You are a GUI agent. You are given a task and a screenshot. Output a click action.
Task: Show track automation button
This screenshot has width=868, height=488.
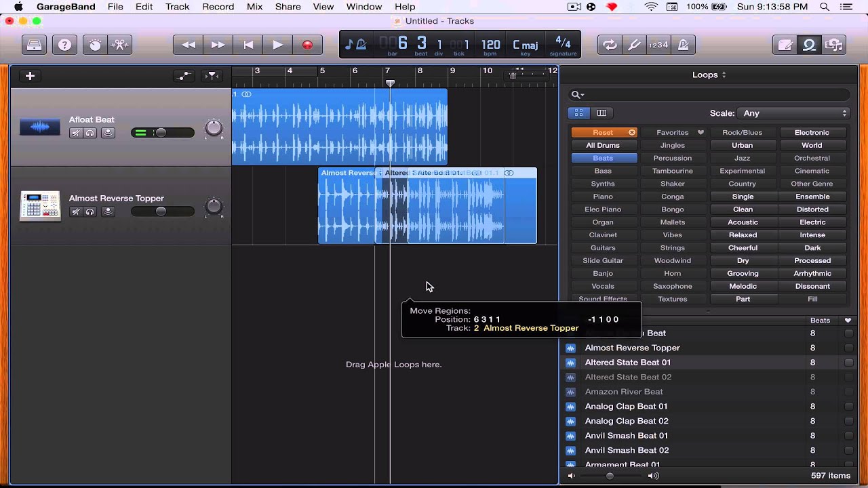click(x=184, y=76)
